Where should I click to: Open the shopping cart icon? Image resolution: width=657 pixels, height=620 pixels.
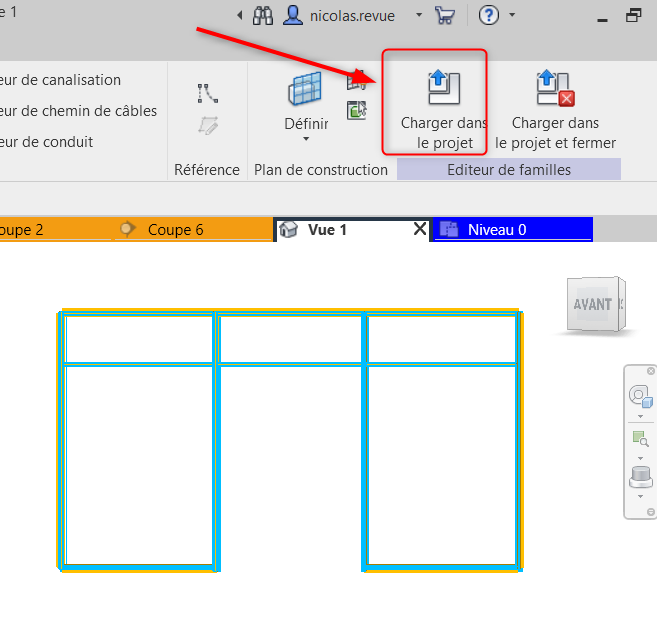tap(445, 16)
